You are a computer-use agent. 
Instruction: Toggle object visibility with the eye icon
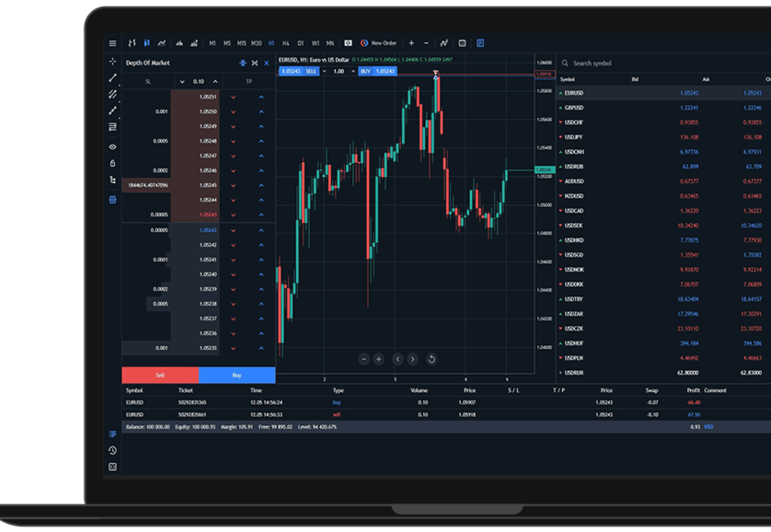[112, 146]
